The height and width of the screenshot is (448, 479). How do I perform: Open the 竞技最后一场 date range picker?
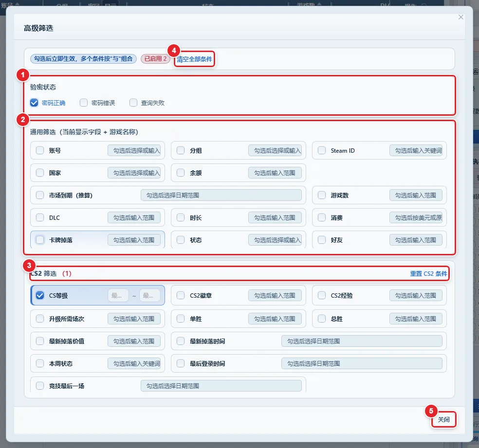pos(221,386)
